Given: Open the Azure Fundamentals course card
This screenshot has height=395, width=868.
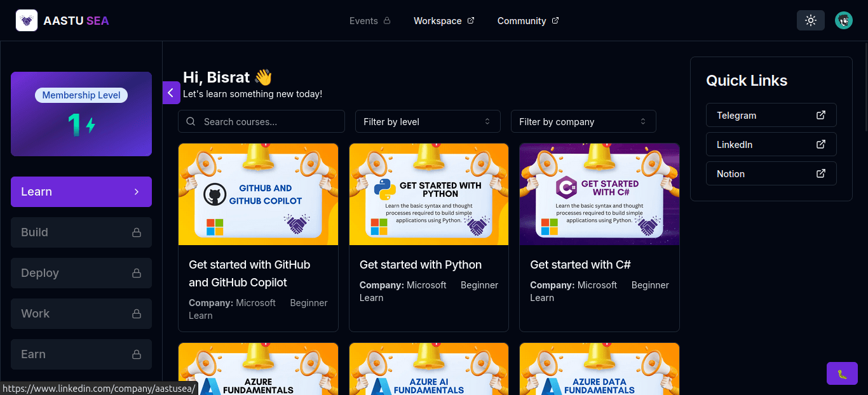Looking at the screenshot, I should (258, 369).
